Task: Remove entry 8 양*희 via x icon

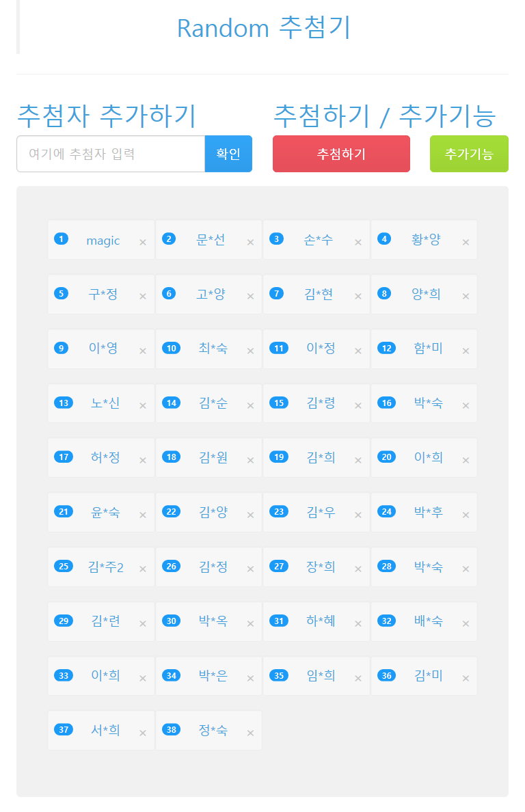Action: tap(466, 296)
